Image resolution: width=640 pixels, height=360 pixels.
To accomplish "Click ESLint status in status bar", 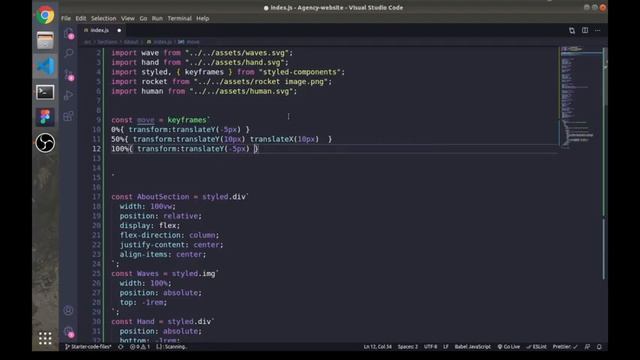I will click(536, 347).
